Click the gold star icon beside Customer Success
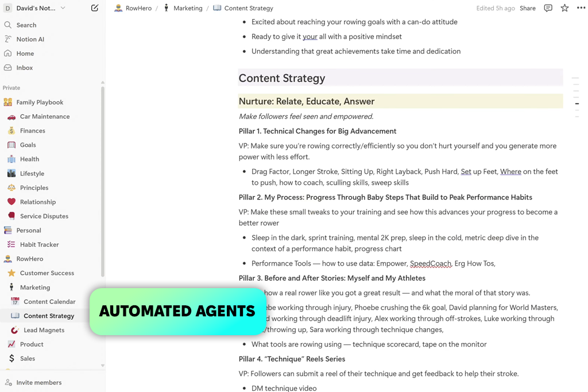This screenshot has width=588, height=392. (x=11, y=273)
